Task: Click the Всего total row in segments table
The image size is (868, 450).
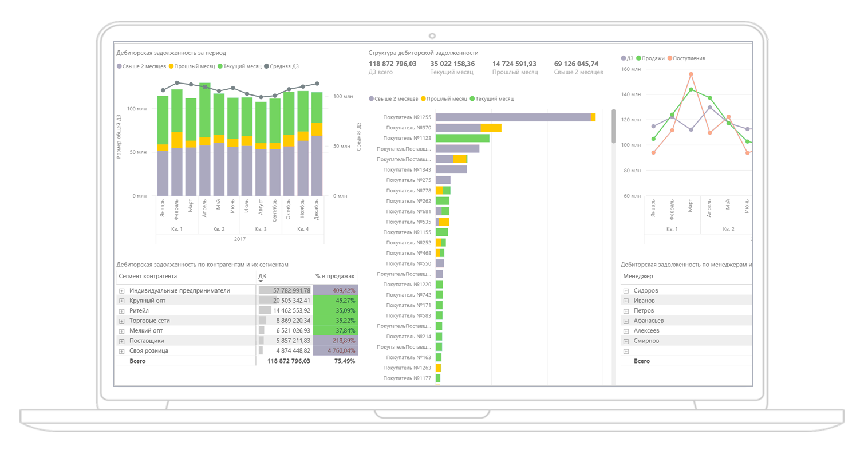Action: coord(237,361)
